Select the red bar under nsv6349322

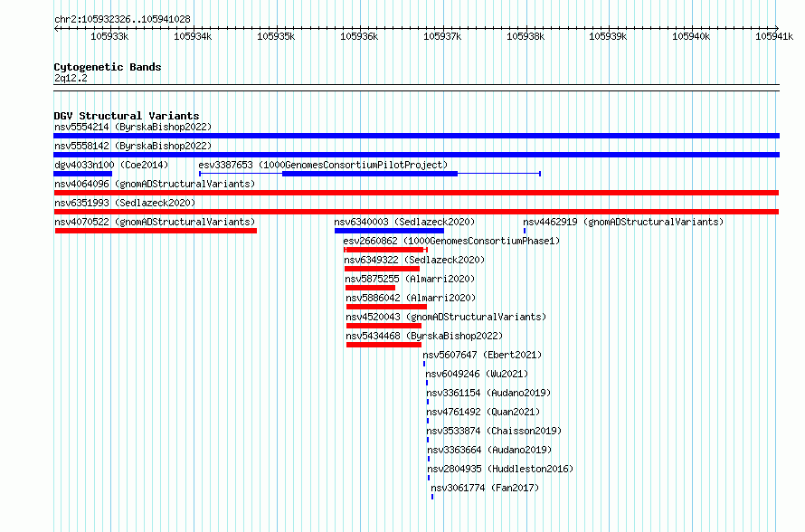pos(382,269)
